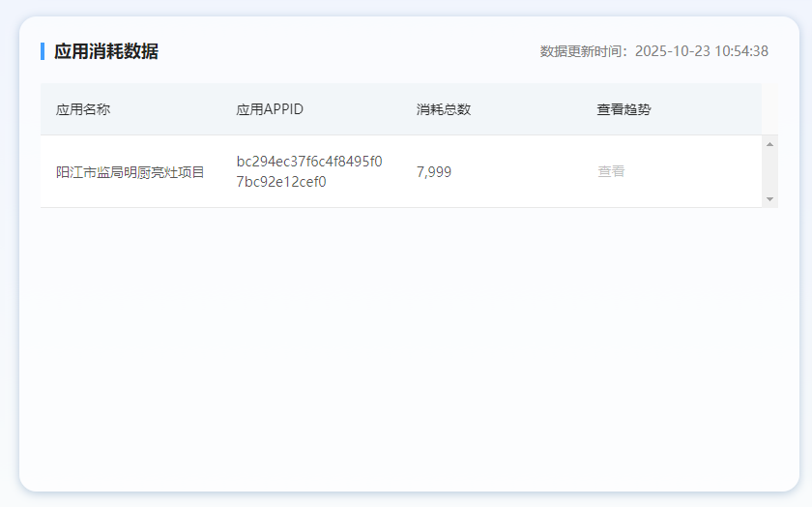This screenshot has height=507, width=812.
Task: Click the 应用APPID column header
Action: click(x=270, y=109)
